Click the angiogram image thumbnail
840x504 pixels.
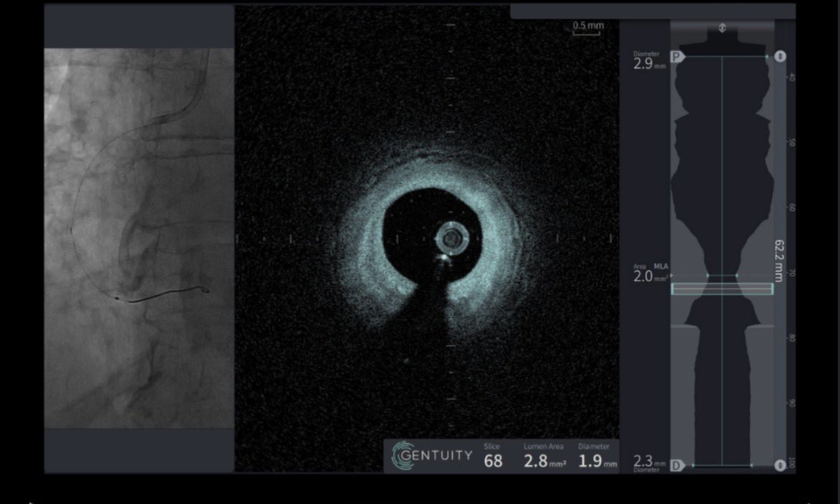pyautogui.click(x=139, y=238)
